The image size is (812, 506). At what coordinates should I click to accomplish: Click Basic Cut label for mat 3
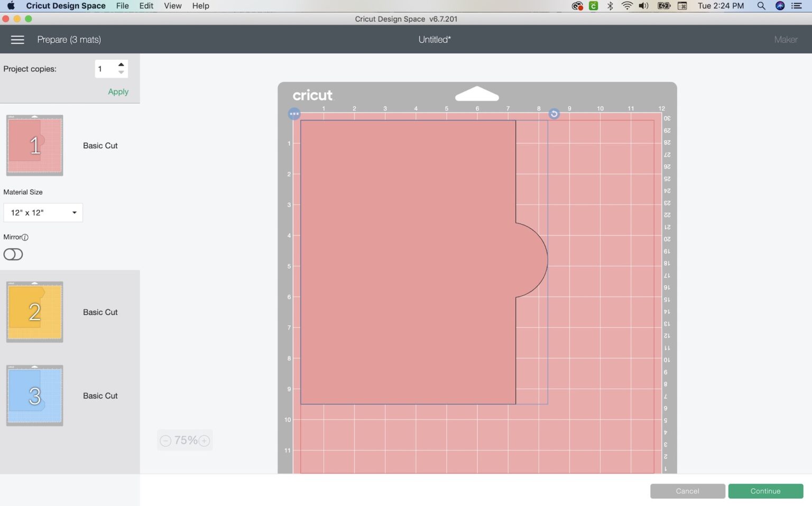100,396
